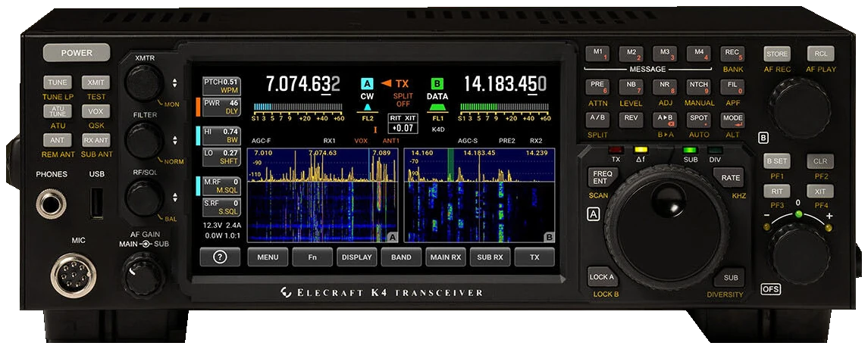Open the TX settings tab
Screen dimensions: 868x349
(534, 257)
